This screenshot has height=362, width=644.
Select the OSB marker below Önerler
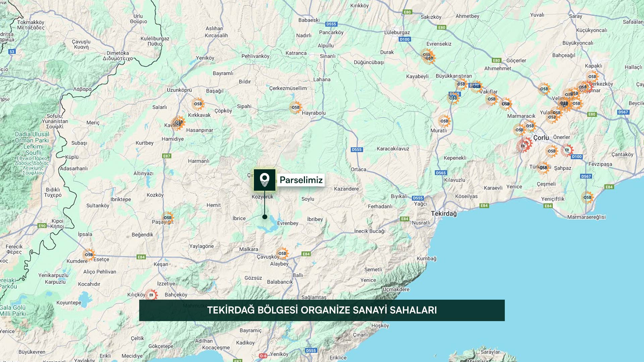[552, 151]
